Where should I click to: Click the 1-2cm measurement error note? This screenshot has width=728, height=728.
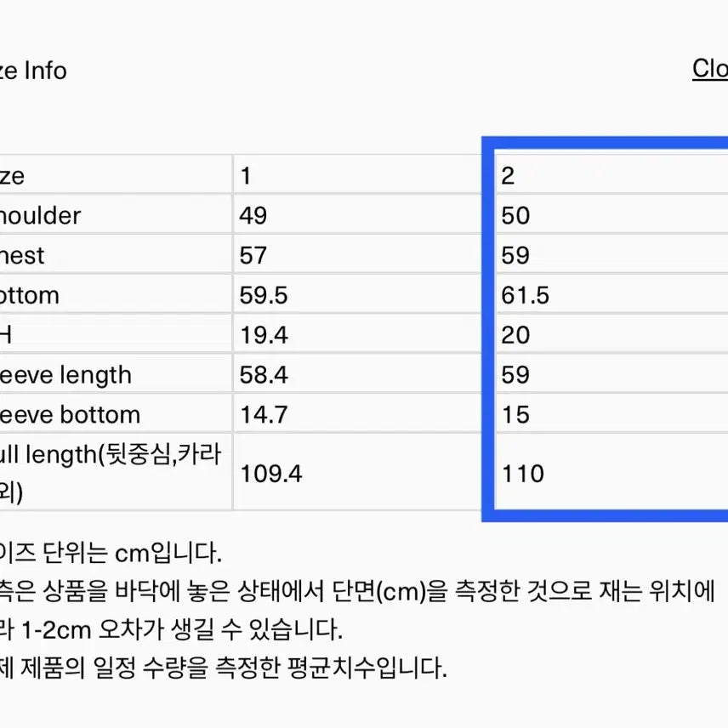[170, 630]
